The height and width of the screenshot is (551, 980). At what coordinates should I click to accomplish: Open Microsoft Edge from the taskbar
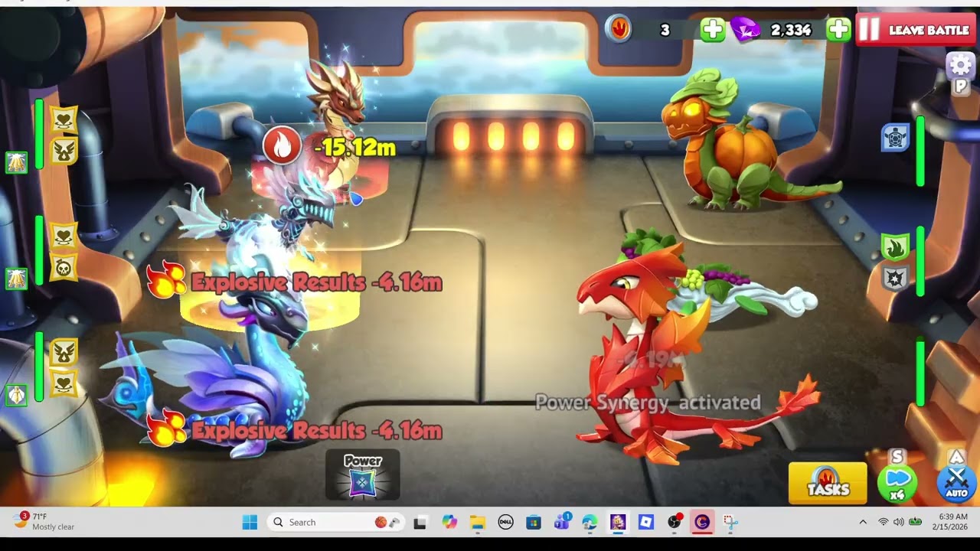590,523
